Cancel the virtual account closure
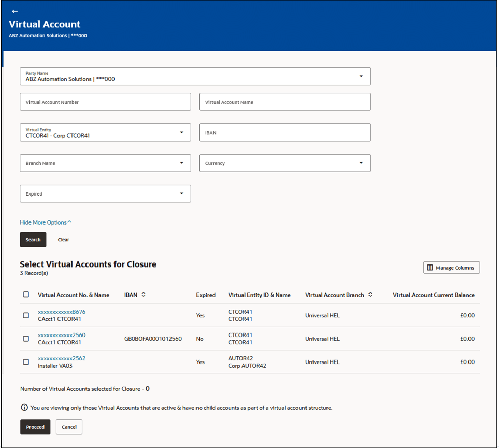The height and width of the screenshot is (448, 499). tap(69, 427)
